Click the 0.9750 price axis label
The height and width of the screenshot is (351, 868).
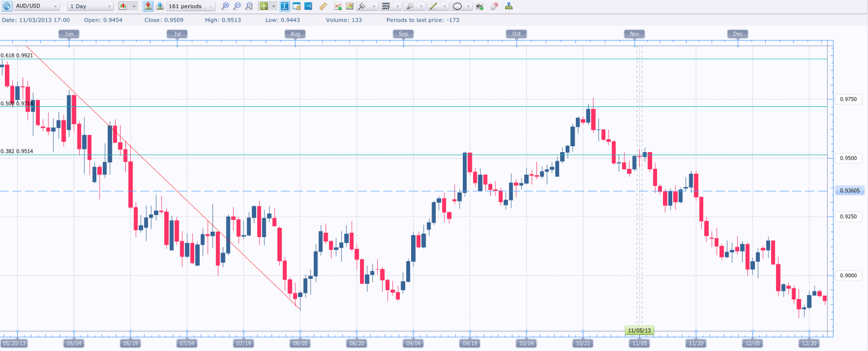(x=849, y=99)
